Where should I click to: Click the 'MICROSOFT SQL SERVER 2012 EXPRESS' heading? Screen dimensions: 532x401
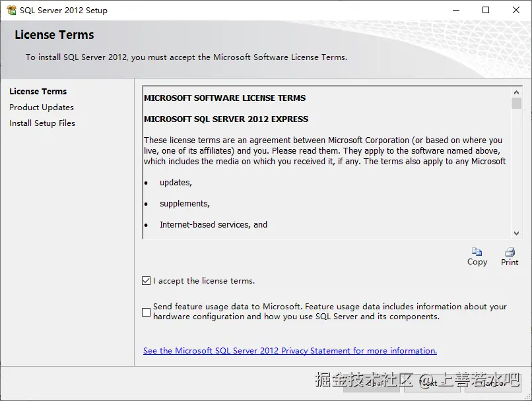tap(226, 119)
